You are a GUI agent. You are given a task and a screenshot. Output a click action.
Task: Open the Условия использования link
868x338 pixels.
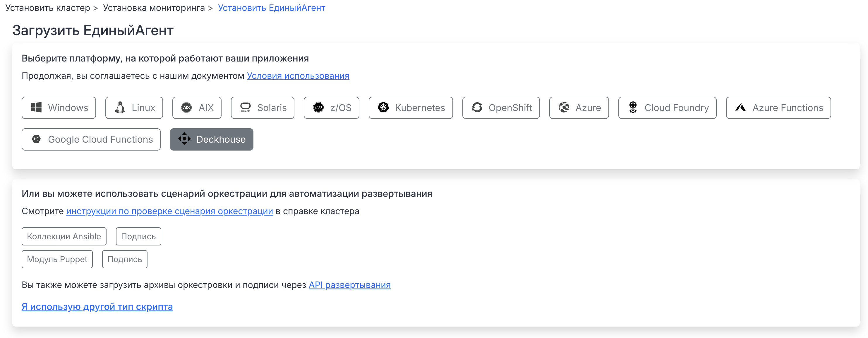pyautogui.click(x=298, y=76)
